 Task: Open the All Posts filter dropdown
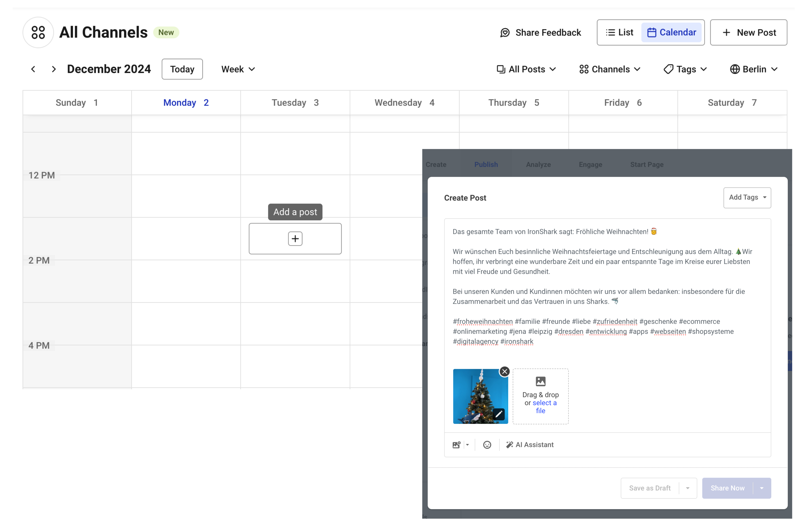coord(526,69)
